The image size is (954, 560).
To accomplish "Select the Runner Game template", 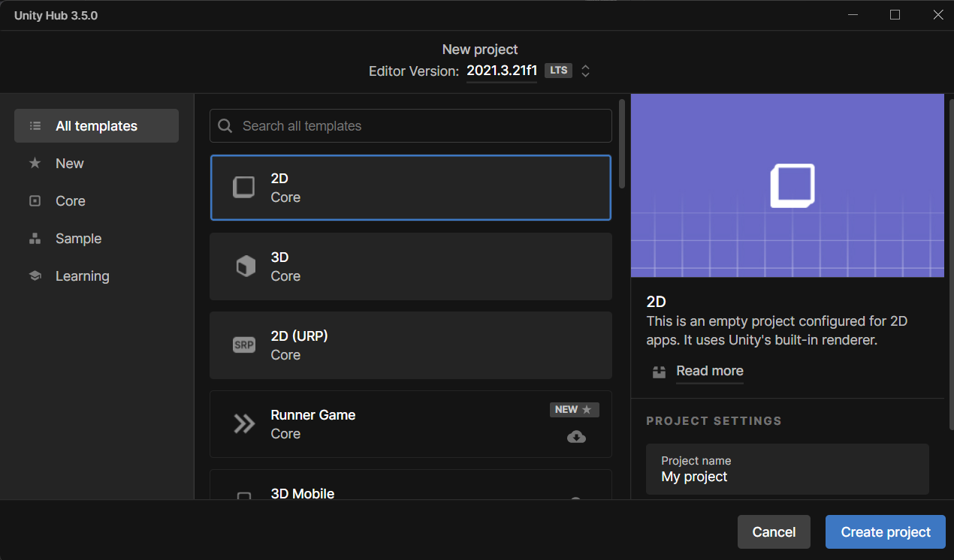I will (x=411, y=424).
